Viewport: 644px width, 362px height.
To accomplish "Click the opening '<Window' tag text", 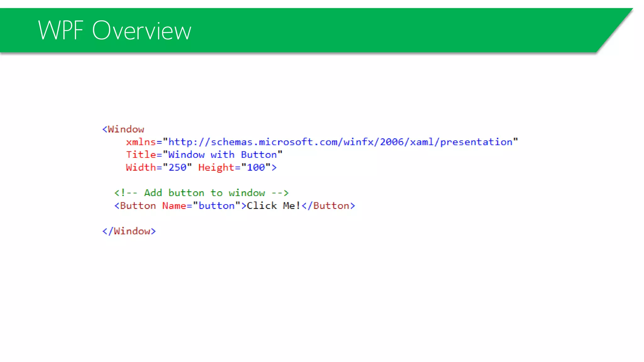I will [123, 129].
